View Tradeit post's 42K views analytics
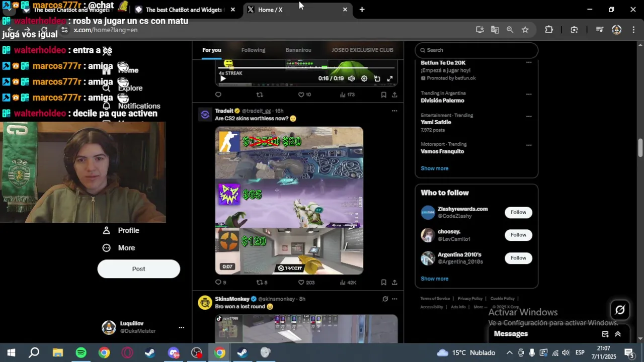 [348, 283]
